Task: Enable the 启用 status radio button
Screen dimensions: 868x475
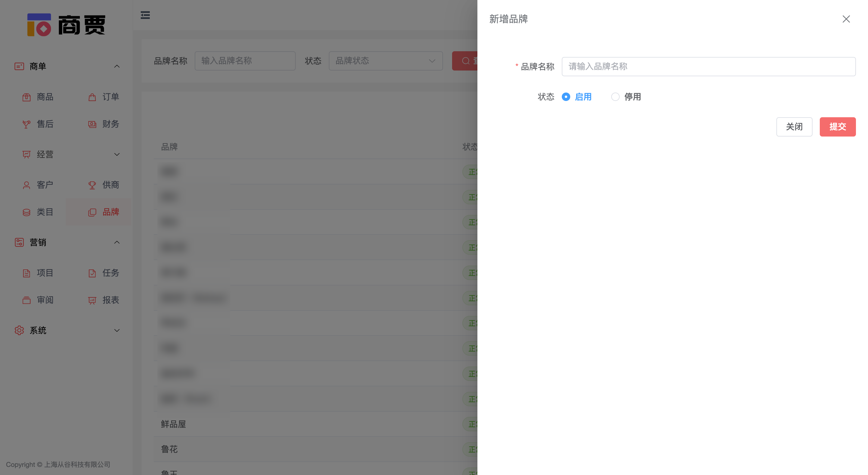Action: tap(566, 97)
